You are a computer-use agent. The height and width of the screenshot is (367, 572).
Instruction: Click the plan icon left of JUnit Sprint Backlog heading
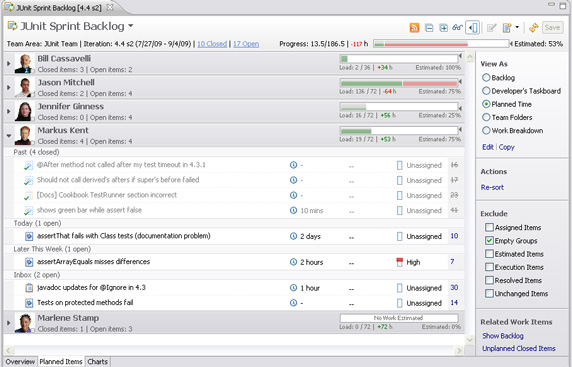pyautogui.click(x=12, y=26)
